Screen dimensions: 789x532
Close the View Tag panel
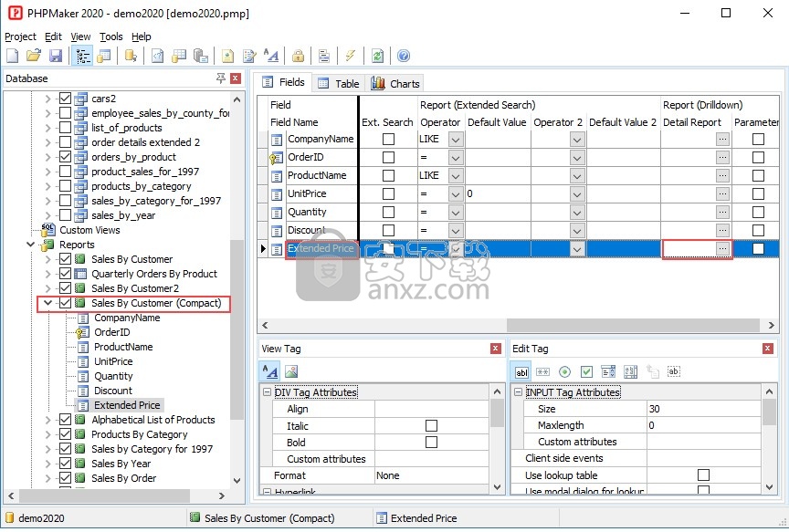click(x=496, y=349)
